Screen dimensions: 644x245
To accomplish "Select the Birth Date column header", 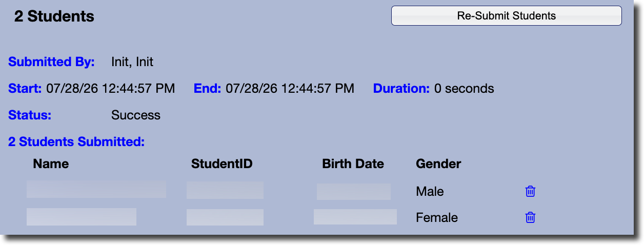I will pyautogui.click(x=353, y=164).
